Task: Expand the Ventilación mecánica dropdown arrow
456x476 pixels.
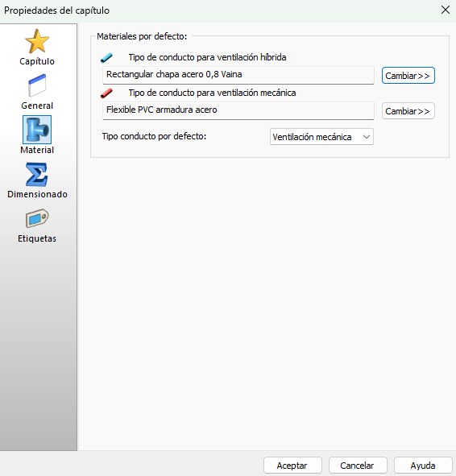Action: click(367, 137)
